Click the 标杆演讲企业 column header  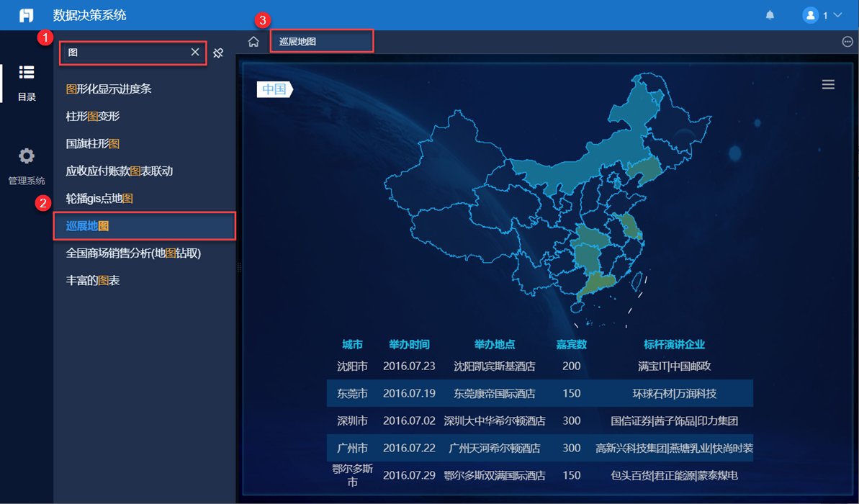point(675,345)
